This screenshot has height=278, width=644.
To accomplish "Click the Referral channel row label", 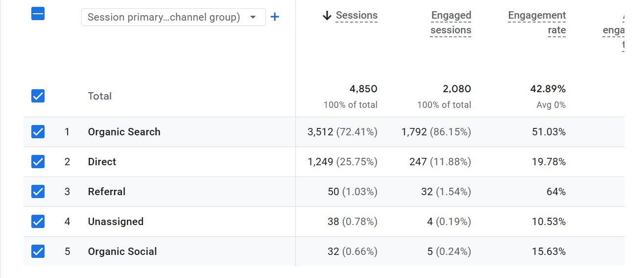I will coord(107,192).
